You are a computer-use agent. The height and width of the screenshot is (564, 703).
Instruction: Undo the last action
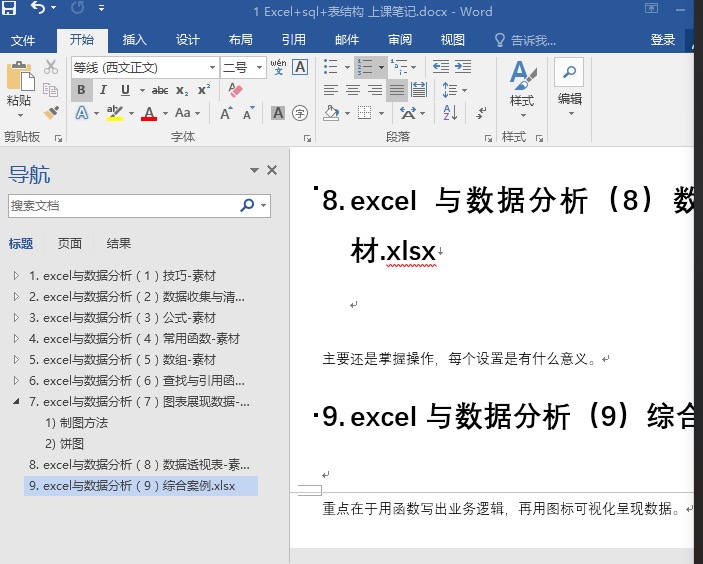click(x=38, y=7)
